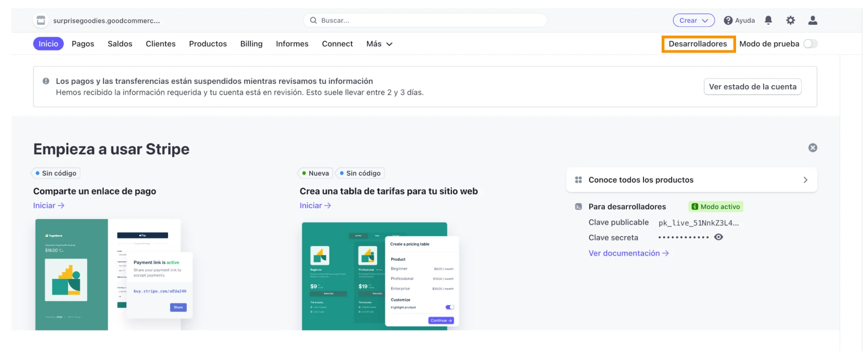Click the Nueva badge
This screenshot has width=868, height=355.
tap(315, 173)
